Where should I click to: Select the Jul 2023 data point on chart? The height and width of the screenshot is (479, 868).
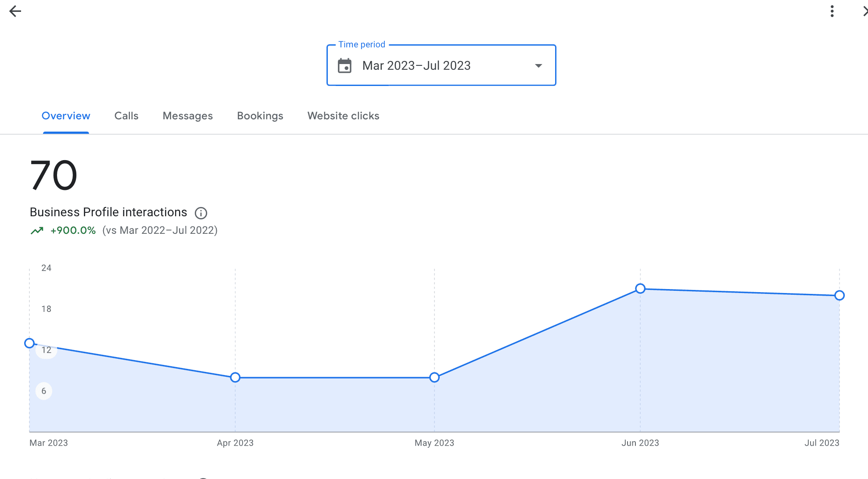pos(839,295)
